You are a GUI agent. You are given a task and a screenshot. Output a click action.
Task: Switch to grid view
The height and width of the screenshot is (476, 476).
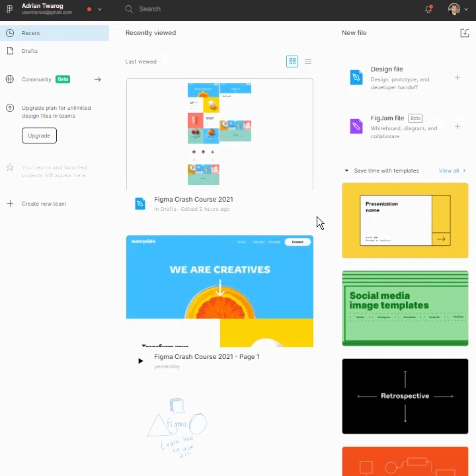tap(292, 61)
